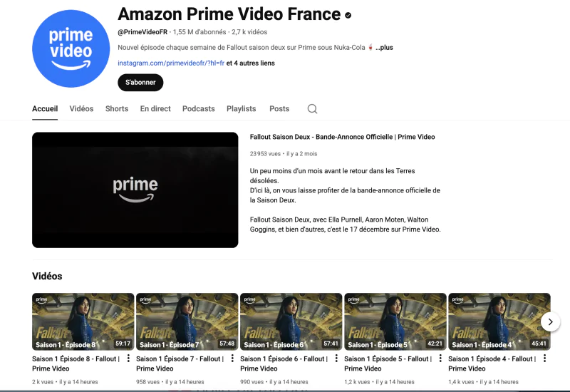This screenshot has width=570, height=392.
Task: Open options menu for Épisode 5 video
Action: [x=440, y=359]
